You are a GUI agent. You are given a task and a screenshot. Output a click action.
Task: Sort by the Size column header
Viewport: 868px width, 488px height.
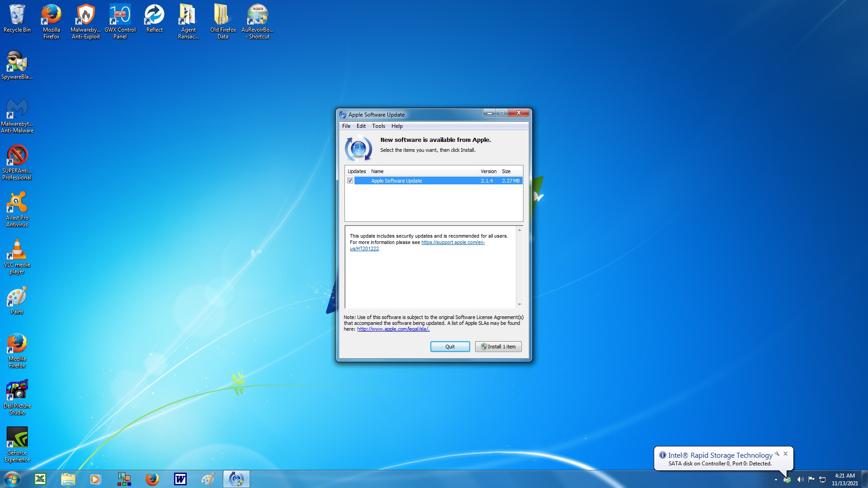511,171
